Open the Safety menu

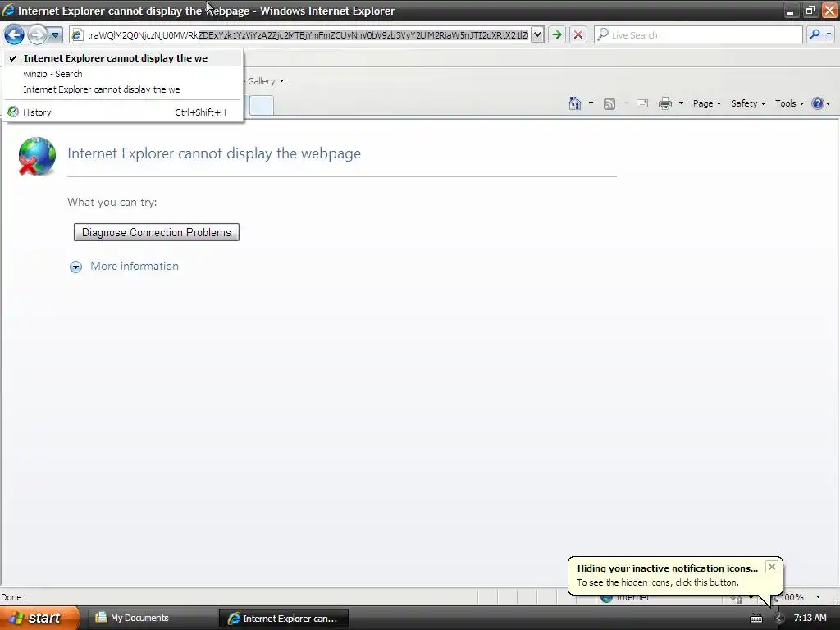pyautogui.click(x=748, y=103)
